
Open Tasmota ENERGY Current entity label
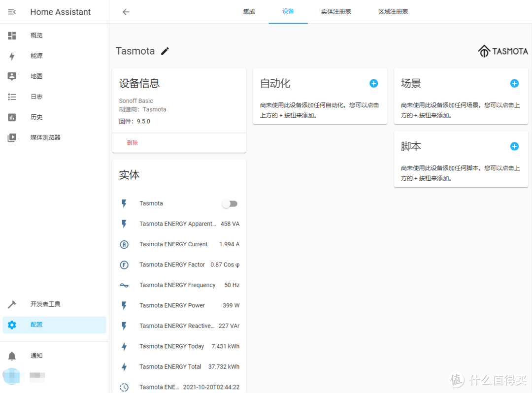(x=173, y=244)
